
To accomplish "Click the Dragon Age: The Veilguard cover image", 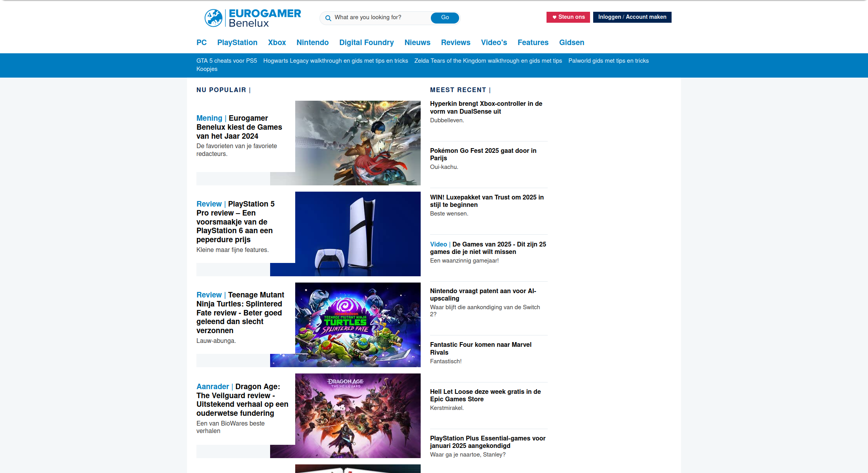I will tap(357, 416).
